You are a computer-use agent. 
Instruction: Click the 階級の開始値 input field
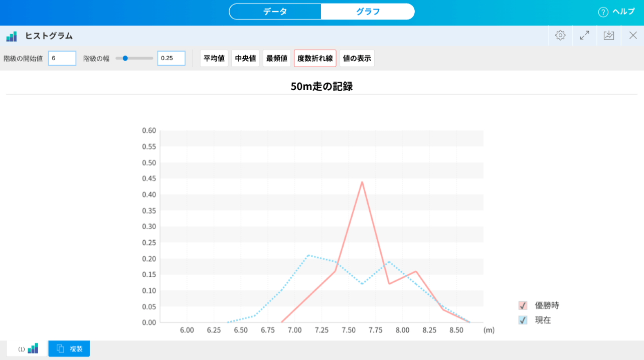point(62,58)
